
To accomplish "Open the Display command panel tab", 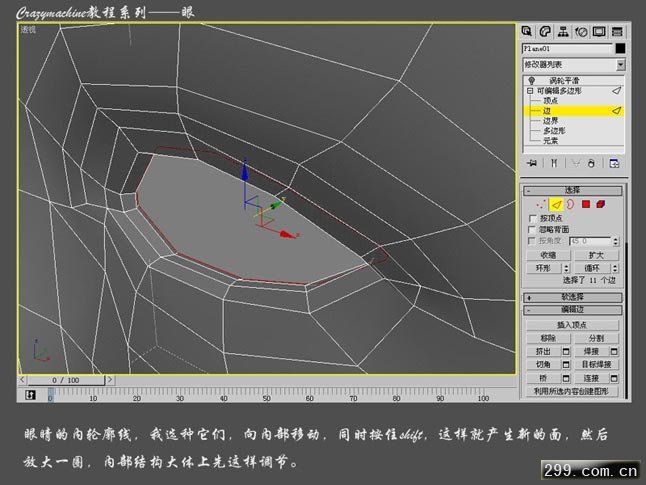I will [x=599, y=32].
